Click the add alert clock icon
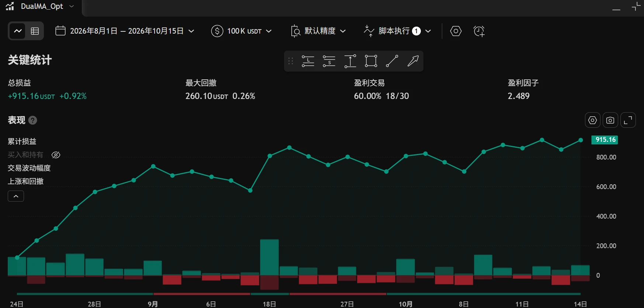Screen dimensions: 644x308 click(479, 31)
